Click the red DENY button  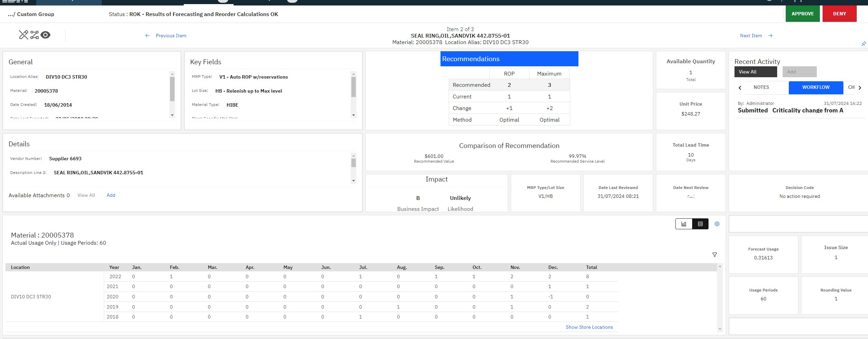pos(839,14)
